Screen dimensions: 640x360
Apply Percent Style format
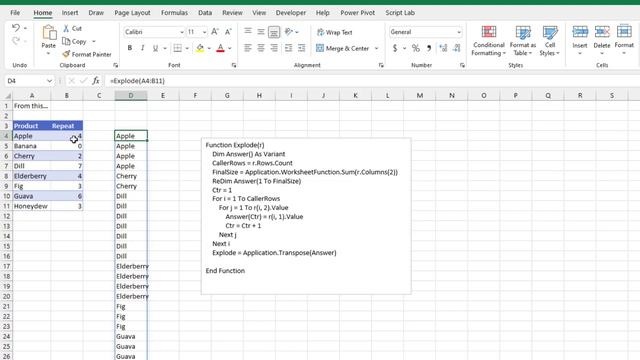point(416,48)
